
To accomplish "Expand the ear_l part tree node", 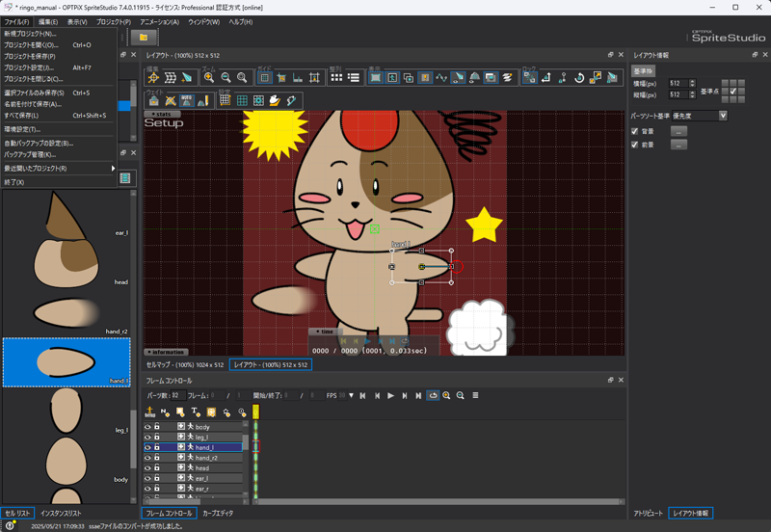I will click(181, 478).
